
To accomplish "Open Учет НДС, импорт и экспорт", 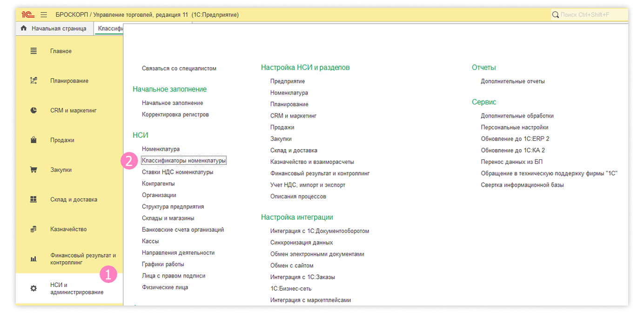I will 308,185.
